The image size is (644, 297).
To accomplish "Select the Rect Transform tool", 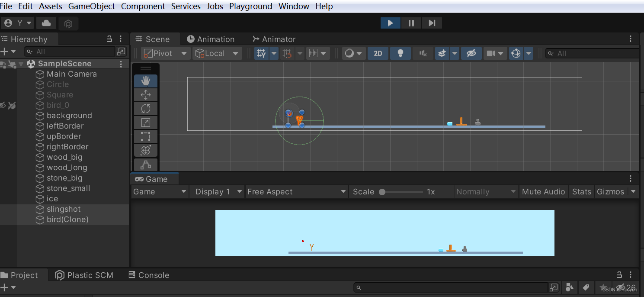I will 146,136.
